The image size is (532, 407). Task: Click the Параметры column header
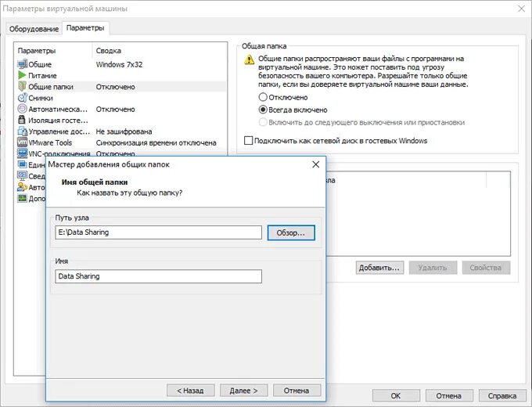click(x=37, y=51)
